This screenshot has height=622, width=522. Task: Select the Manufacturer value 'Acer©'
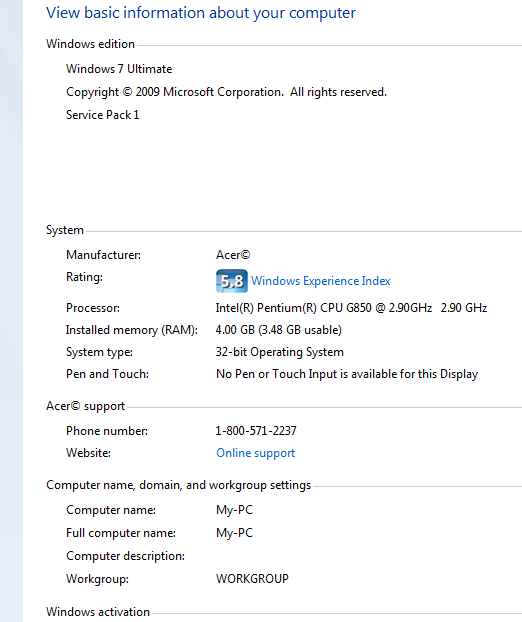pos(233,255)
